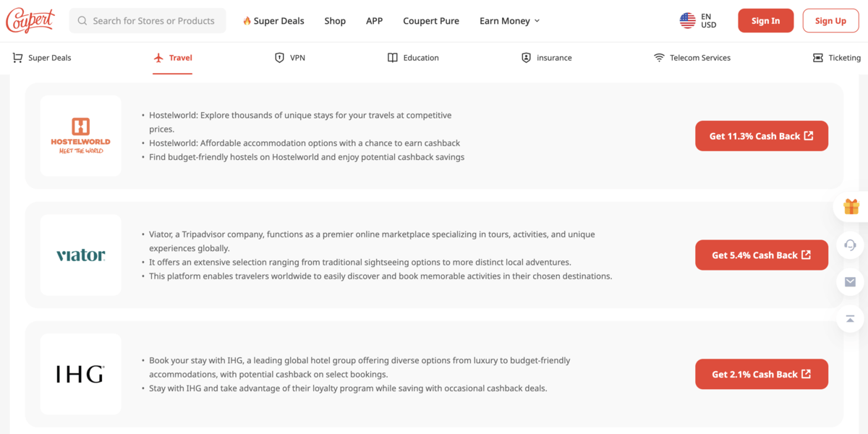Click Get 5.4% Cash Back button
Image resolution: width=868 pixels, height=434 pixels.
click(761, 255)
